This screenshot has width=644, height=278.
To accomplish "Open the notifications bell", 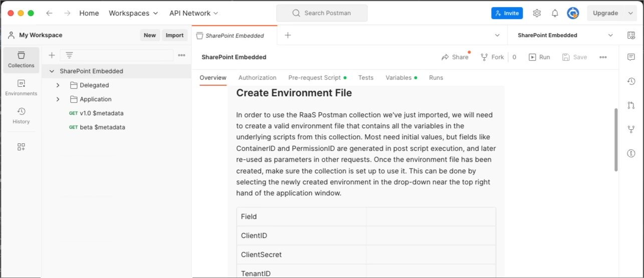I will point(555,13).
